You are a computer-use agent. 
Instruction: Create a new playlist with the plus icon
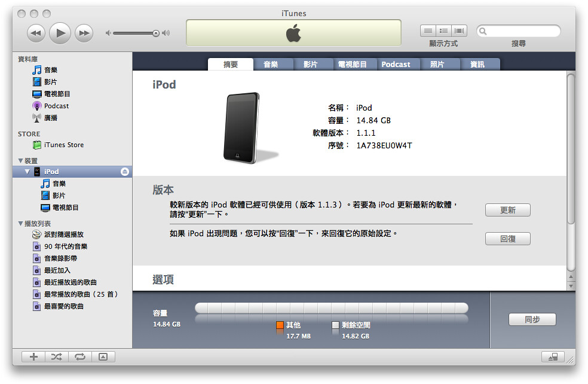tap(33, 356)
